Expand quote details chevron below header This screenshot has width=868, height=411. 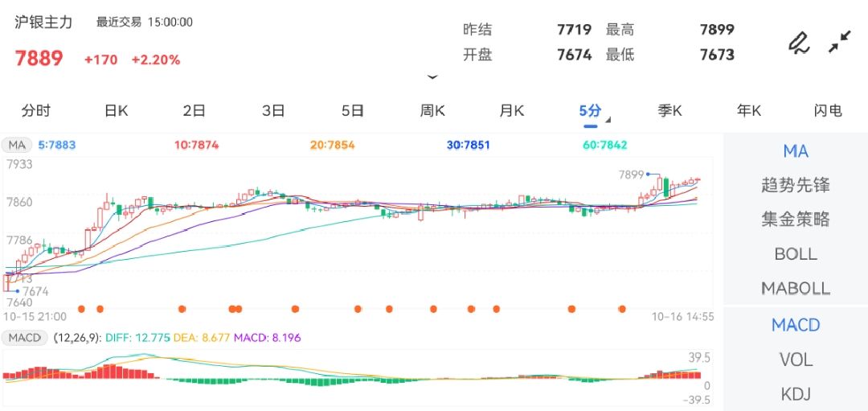click(x=432, y=77)
